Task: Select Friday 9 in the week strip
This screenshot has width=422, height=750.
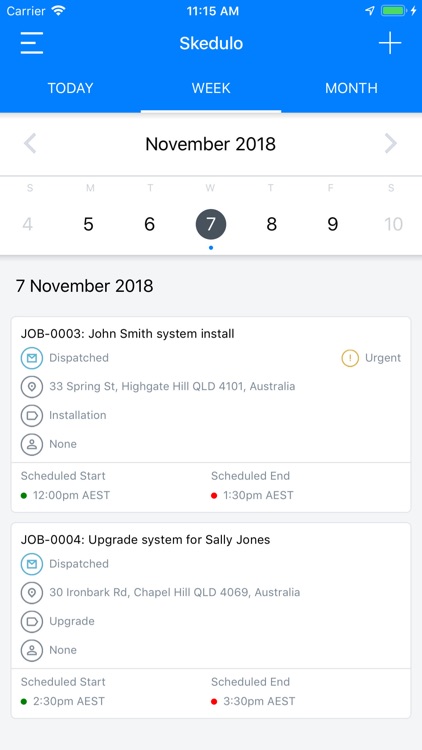Action: click(x=333, y=224)
